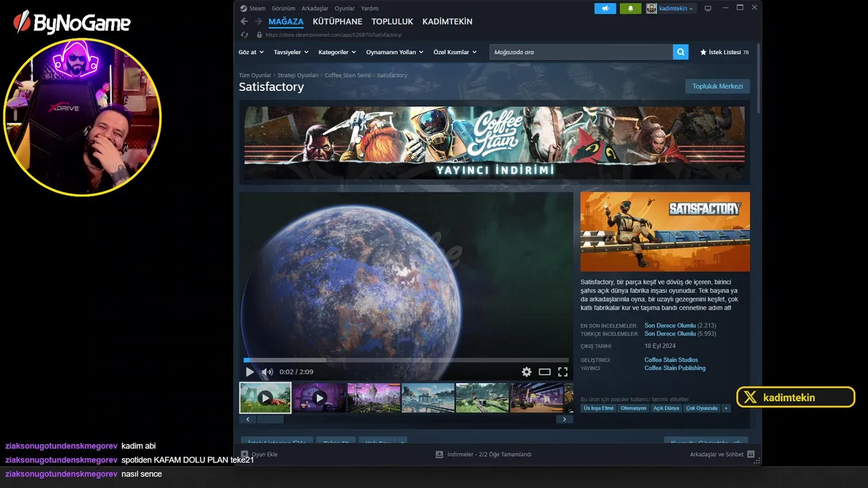868x488 pixels.
Task: Click the Steam logo menu icon
Action: 243,8
